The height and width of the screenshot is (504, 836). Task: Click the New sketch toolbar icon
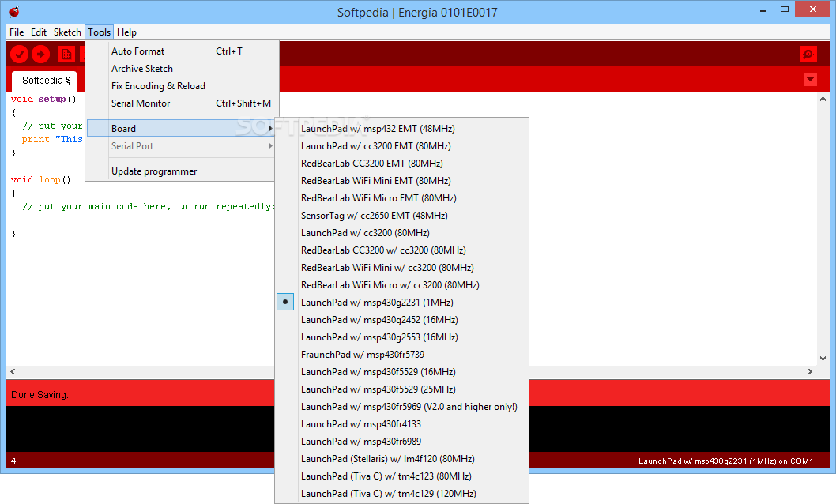pyautogui.click(x=66, y=54)
